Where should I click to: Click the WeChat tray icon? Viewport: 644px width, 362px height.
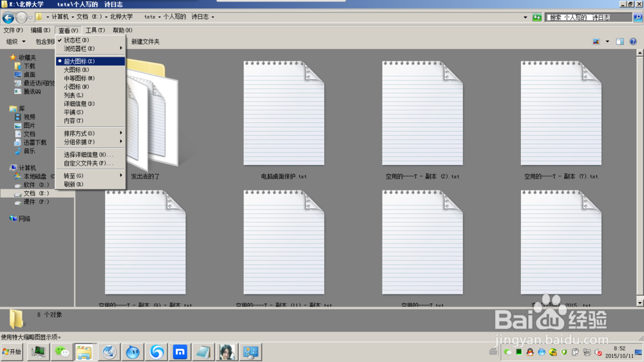(x=508, y=352)
